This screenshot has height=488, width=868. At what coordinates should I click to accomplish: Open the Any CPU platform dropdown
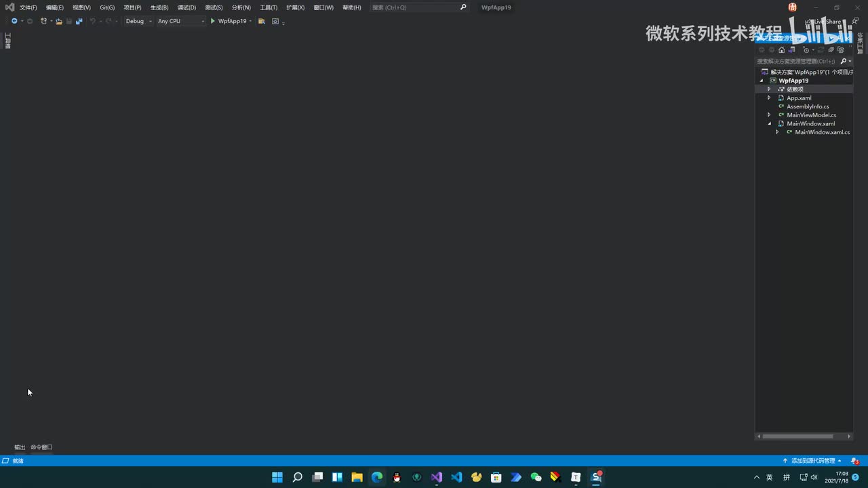click(x=180, y=21)
